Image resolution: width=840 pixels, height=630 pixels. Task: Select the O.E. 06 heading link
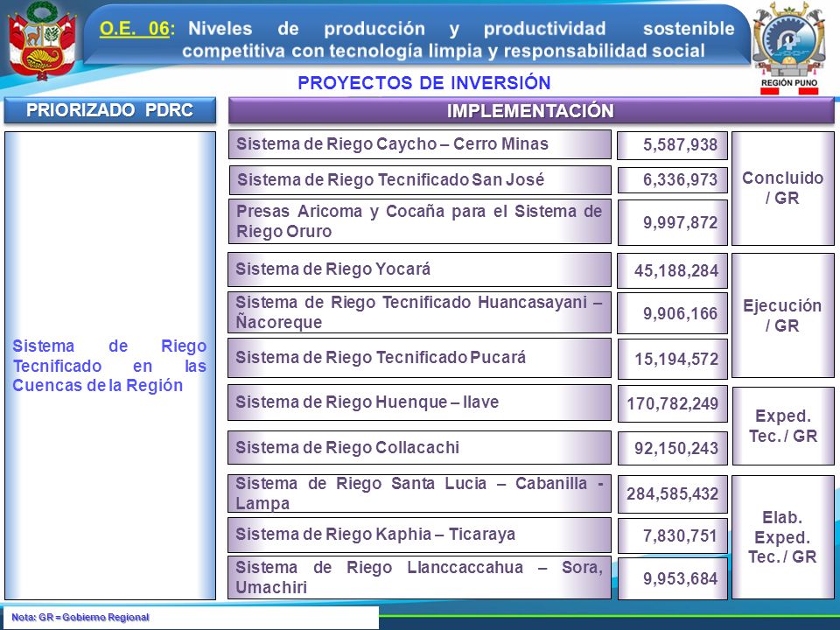pos(134,28)
